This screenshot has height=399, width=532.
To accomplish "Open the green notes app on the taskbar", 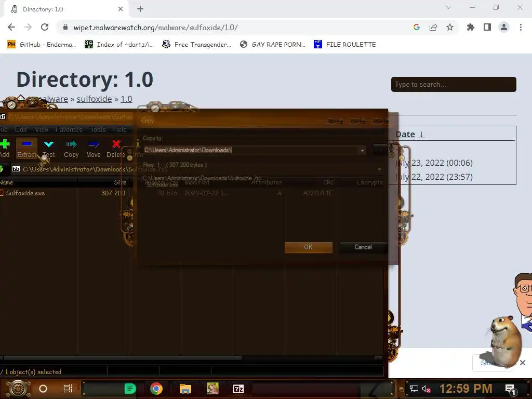I will 130,389.
